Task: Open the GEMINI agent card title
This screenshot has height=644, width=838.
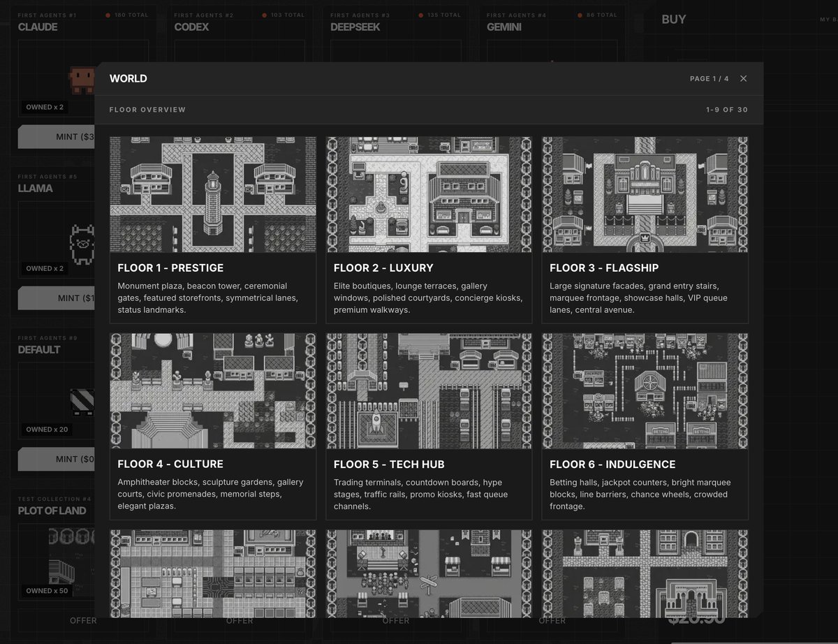Action: pyautogui.click(x=504, y=27)
